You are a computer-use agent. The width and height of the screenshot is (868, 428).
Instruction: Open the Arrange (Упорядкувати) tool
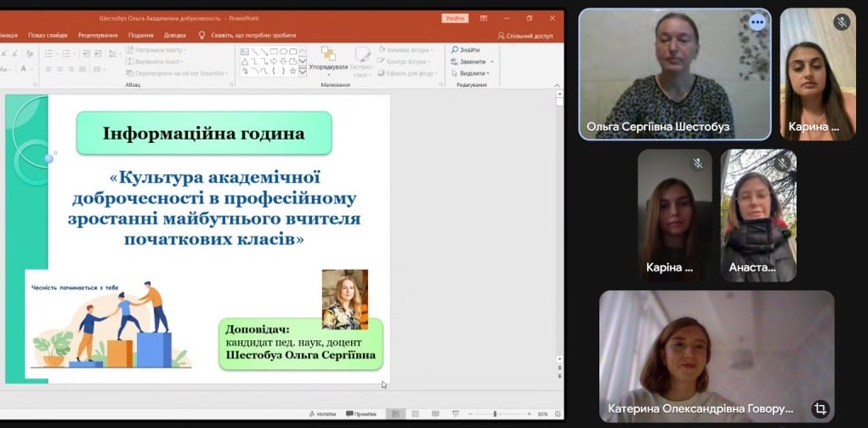coord(328,59)
